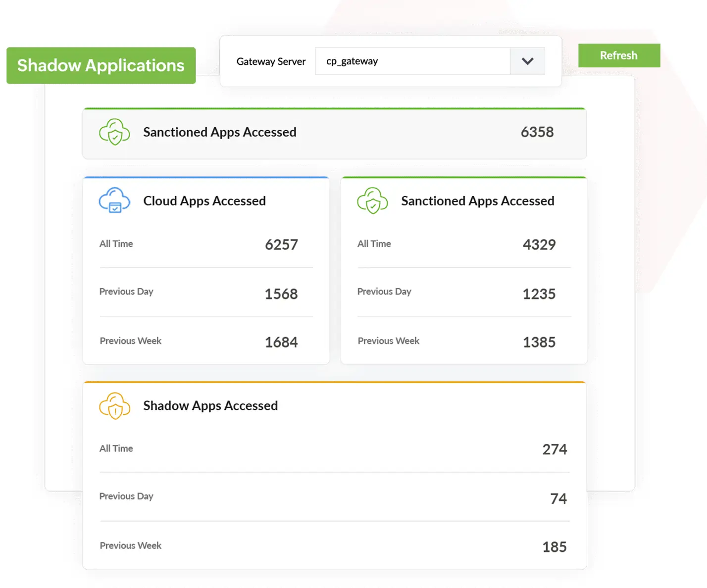Screen dimensions: 707x588
Task: Click the green shield cloud icon in top banner
Action: tap(114, 132)
